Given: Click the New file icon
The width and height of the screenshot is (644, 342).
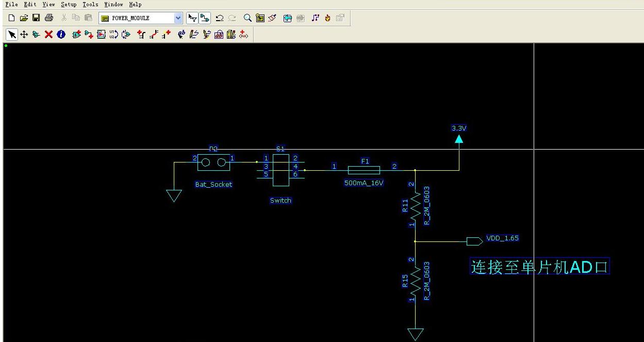Looking at the screenshot, I should (x=11, y=18).
